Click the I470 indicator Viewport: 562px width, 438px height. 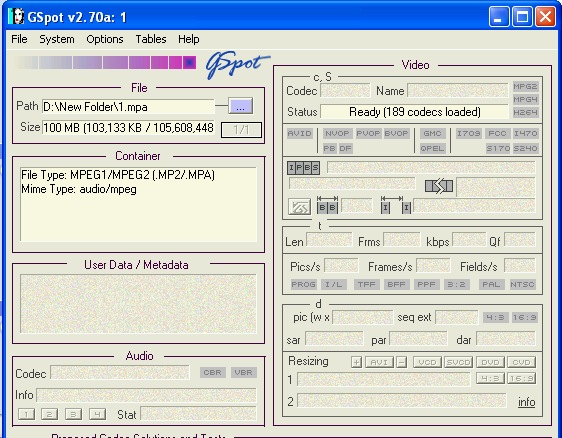[525, 133]
